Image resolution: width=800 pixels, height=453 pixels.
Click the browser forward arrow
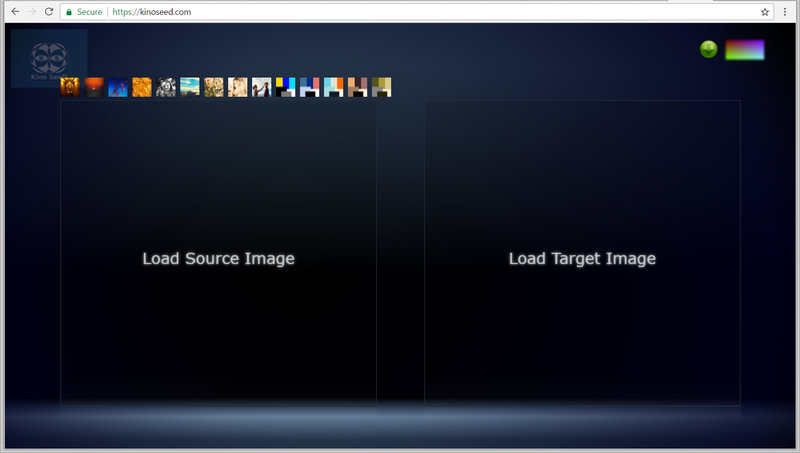point(31,12)
